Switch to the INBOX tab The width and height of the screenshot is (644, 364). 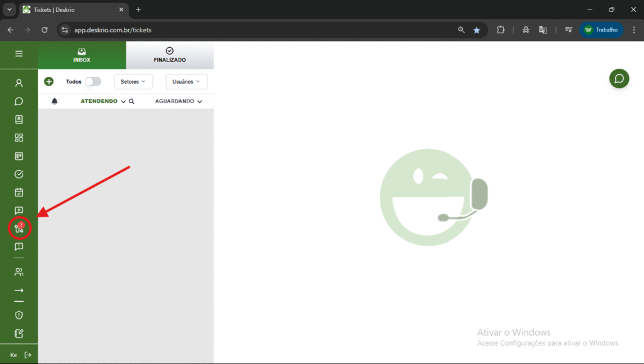coord(82,55)
